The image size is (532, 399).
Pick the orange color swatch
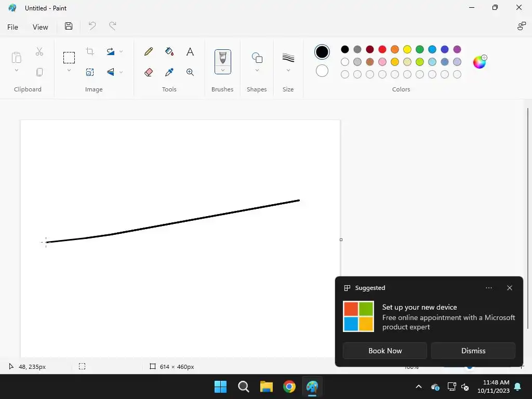(x=395, y=49)
